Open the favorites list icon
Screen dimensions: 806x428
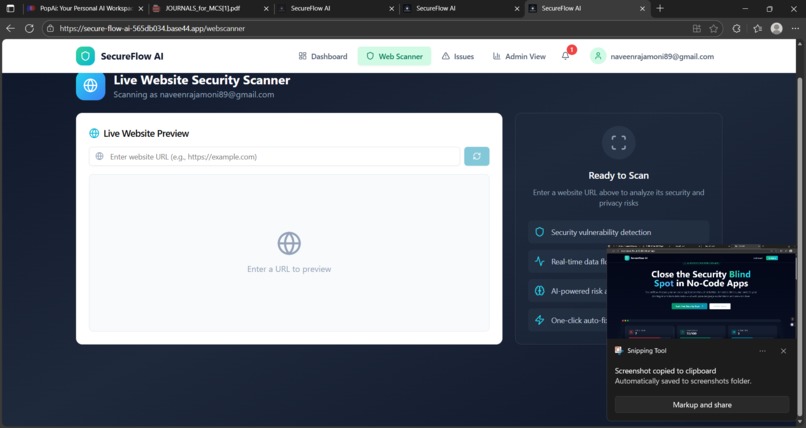tap(757, 29)
